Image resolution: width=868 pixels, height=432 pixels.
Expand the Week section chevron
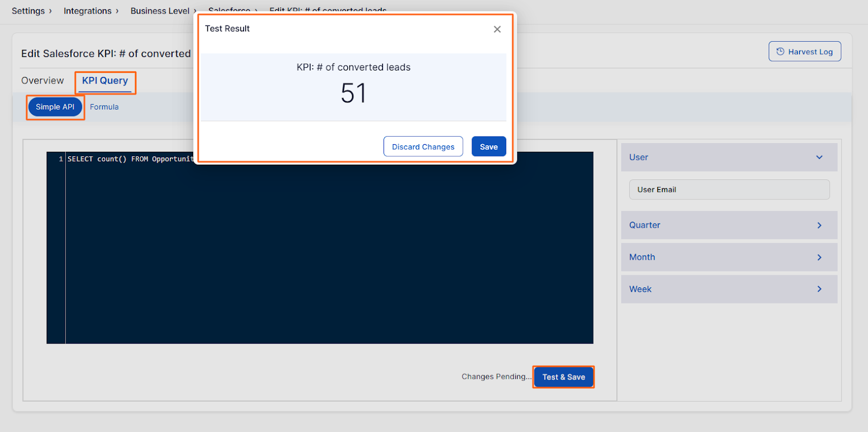click(819, 289)
